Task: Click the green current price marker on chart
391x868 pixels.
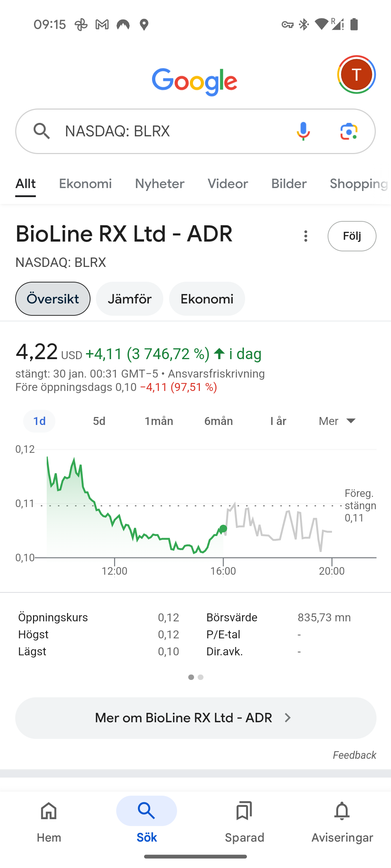Action: (223, 528)
